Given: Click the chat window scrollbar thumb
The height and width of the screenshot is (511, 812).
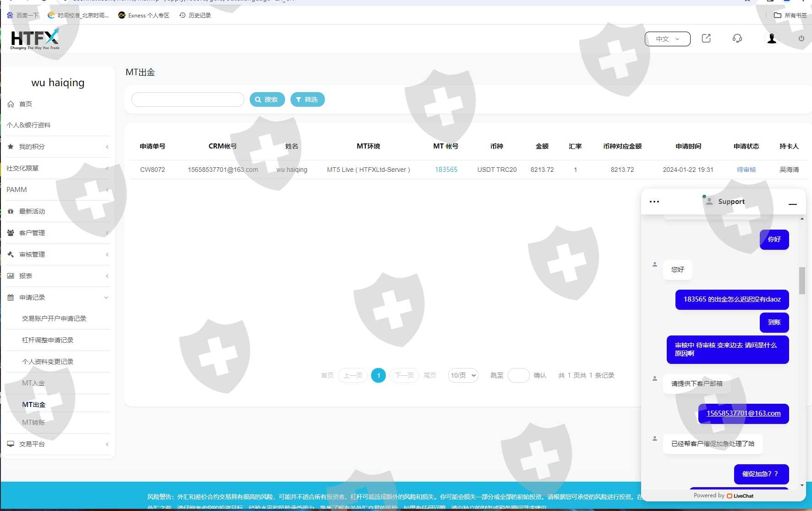Looking at the screenshot, I should [802, 280].
